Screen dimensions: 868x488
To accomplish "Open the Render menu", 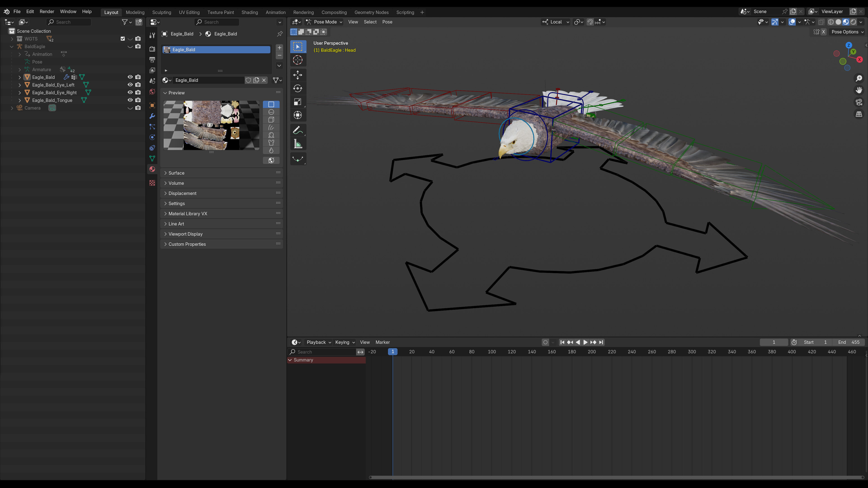I will point(47,12).
